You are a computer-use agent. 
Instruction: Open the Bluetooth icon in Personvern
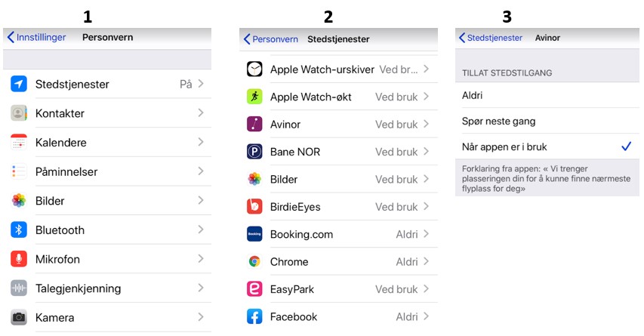click(18, 230)
